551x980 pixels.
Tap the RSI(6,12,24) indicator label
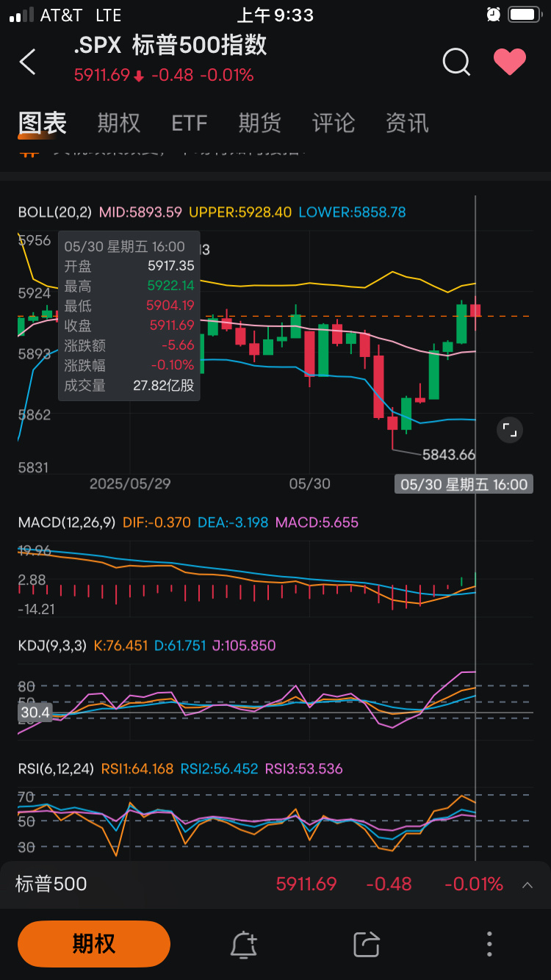click(x=56, y=769)
